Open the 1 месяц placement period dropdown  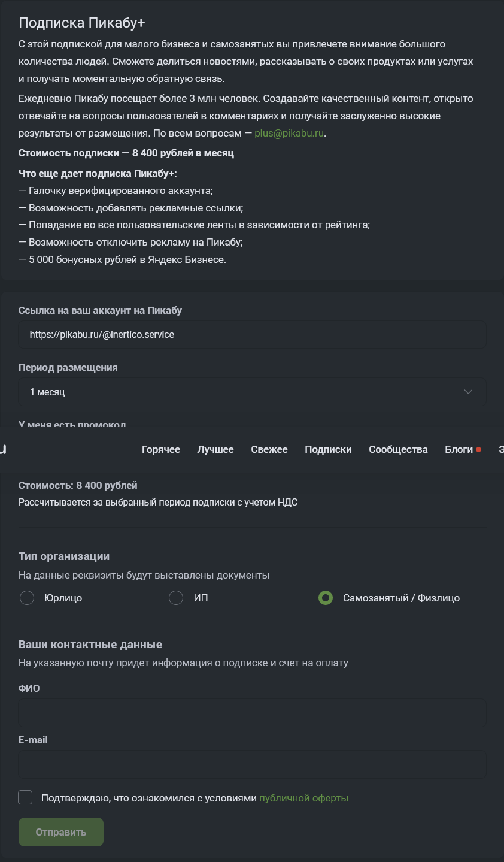coord(251,392)
